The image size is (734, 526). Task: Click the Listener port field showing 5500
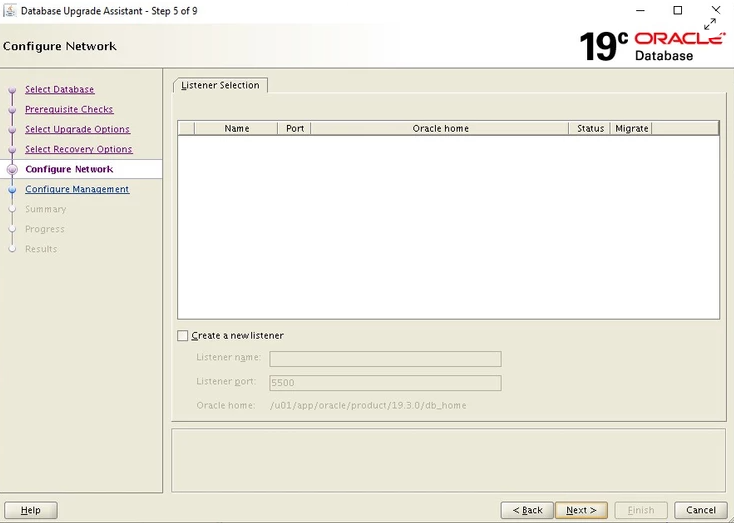tap(385, 383)
